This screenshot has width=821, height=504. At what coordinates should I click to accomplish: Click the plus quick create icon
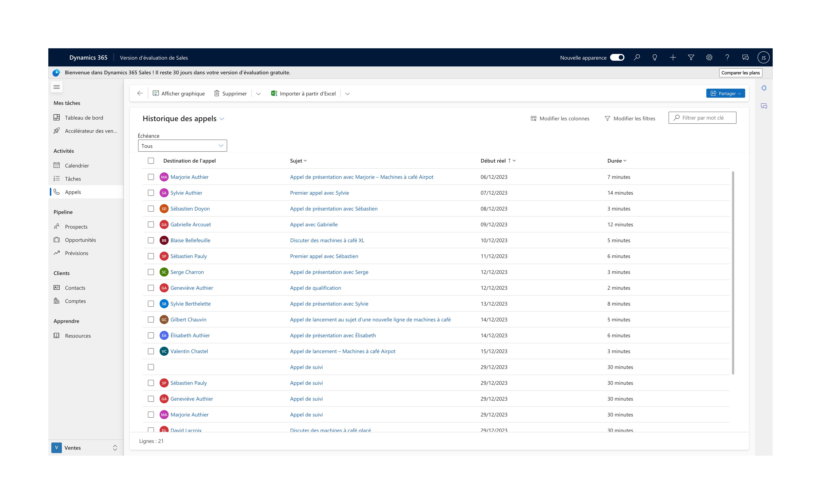pos(673,57)
